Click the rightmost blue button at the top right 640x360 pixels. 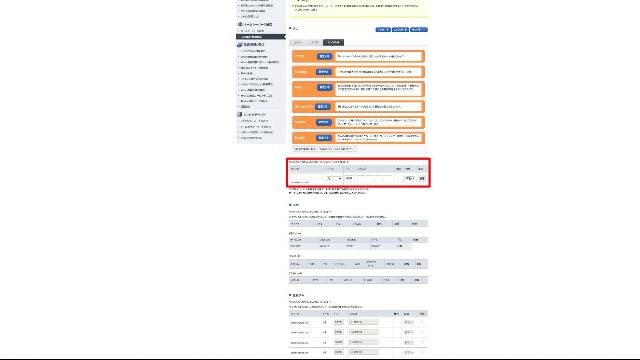(x=419, y=30)
